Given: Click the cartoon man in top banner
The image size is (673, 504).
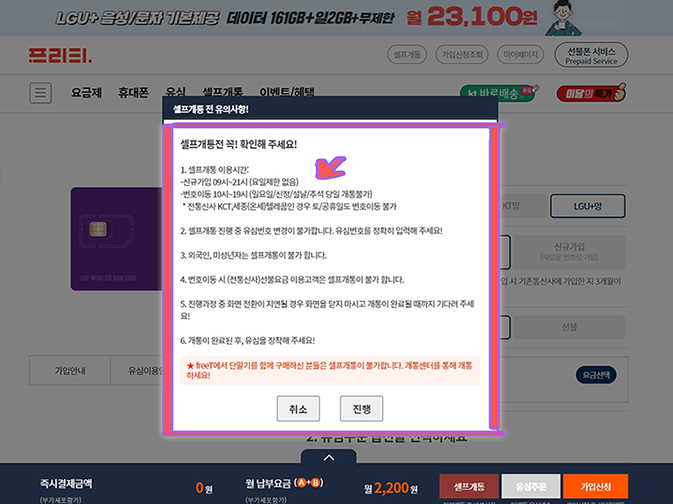Looking at the screenshot, I should pyautogui.click(x=564, y=18).
